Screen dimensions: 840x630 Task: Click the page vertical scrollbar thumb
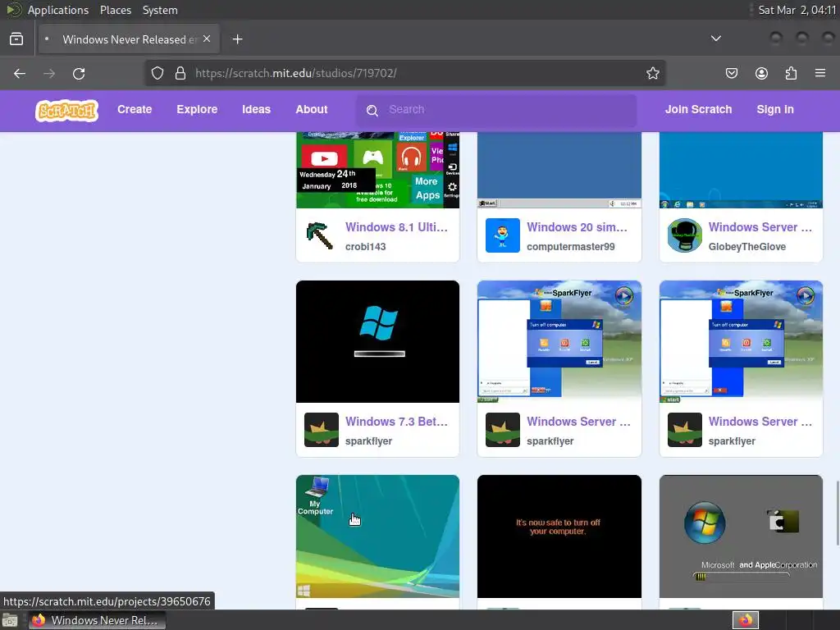coord(836,513)
